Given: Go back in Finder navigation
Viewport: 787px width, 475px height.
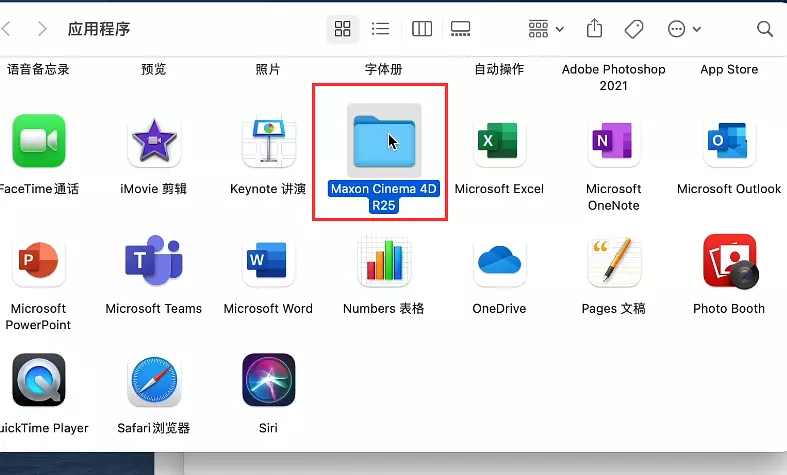Looking at the screenshot, I should click(x=6, y=29).
